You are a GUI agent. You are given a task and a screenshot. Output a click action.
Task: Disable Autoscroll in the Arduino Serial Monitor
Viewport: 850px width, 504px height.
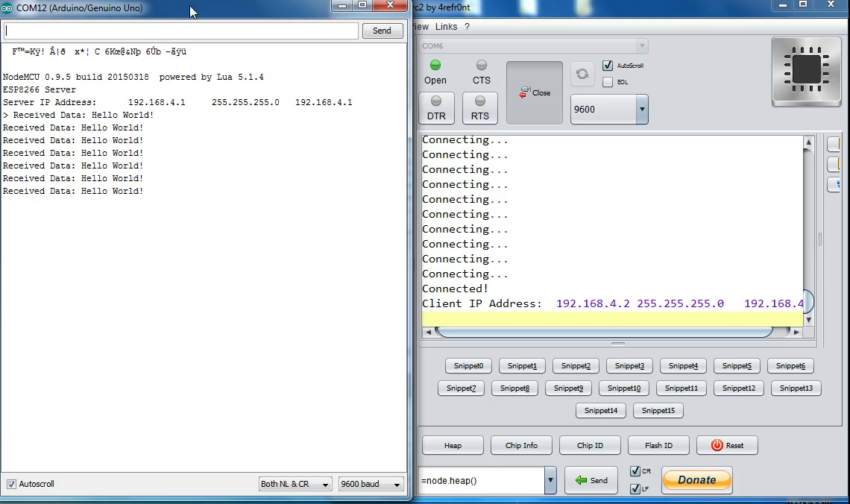(x=10, y=483)
